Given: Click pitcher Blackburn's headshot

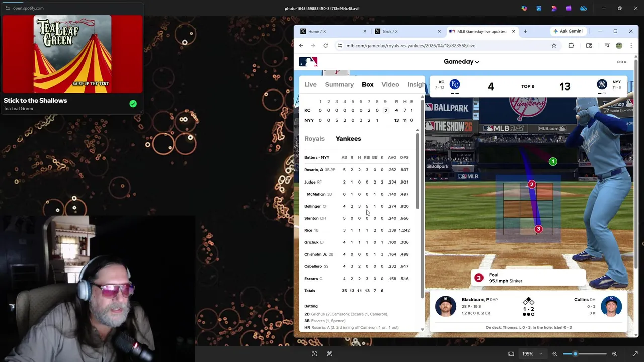Looking at the screenshot, I should tap(445, 306).
